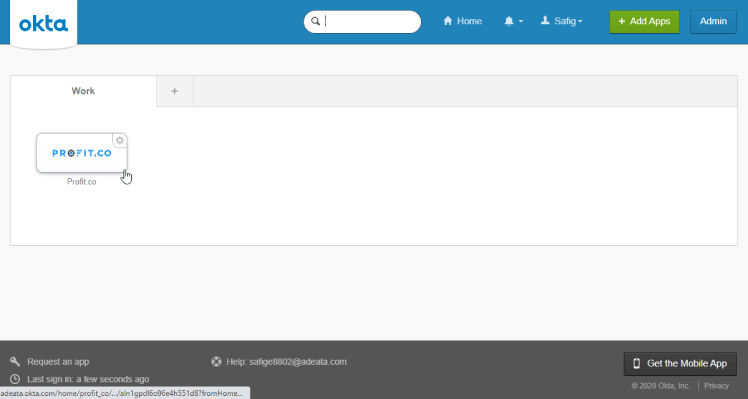Click Get the Mobile App button
This screenshot has height=399, width=748.
(680, 364)
